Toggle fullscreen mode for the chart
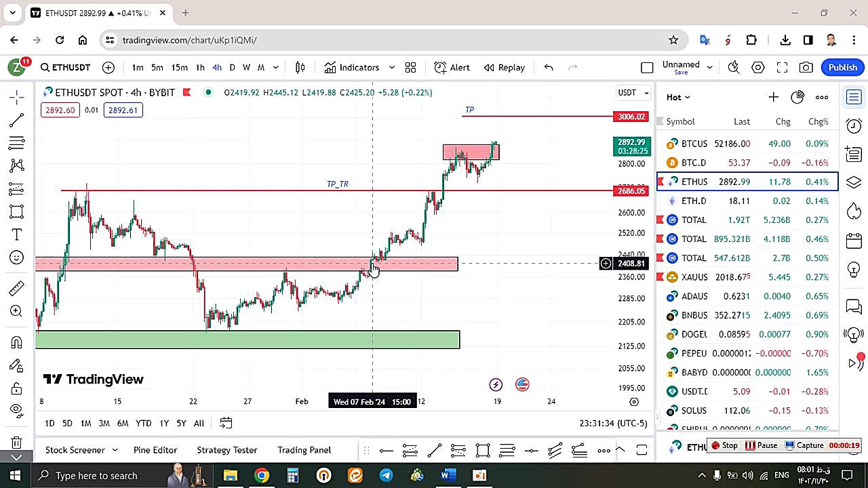868x488 pixels. tap(782, 67)
